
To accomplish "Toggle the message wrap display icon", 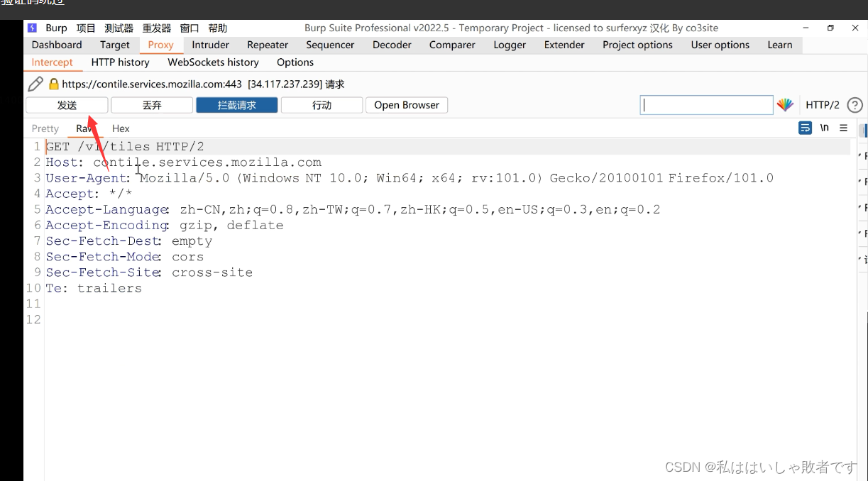I will [x=806, y=128].
